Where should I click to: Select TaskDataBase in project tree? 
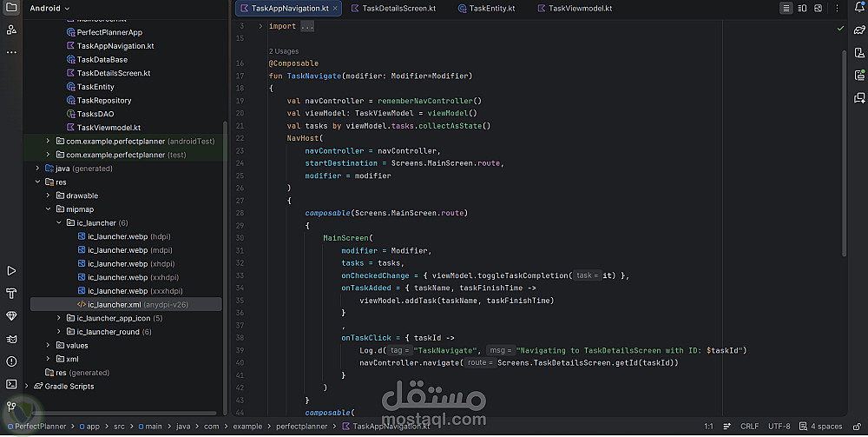click(97, 59)
